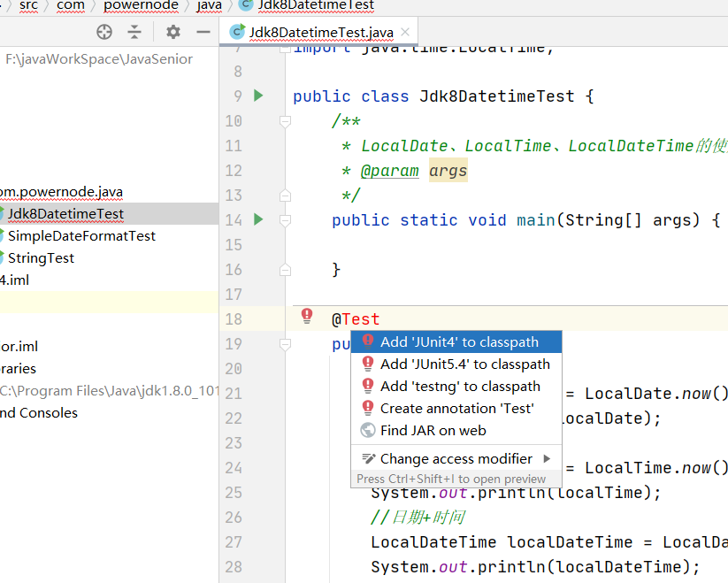
Task: Select External Libraries tree node
Action: pos(18,369)
